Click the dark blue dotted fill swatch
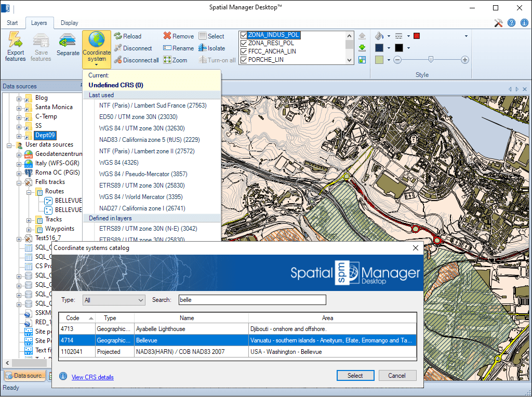532x397 pixels. pos(379,48)
